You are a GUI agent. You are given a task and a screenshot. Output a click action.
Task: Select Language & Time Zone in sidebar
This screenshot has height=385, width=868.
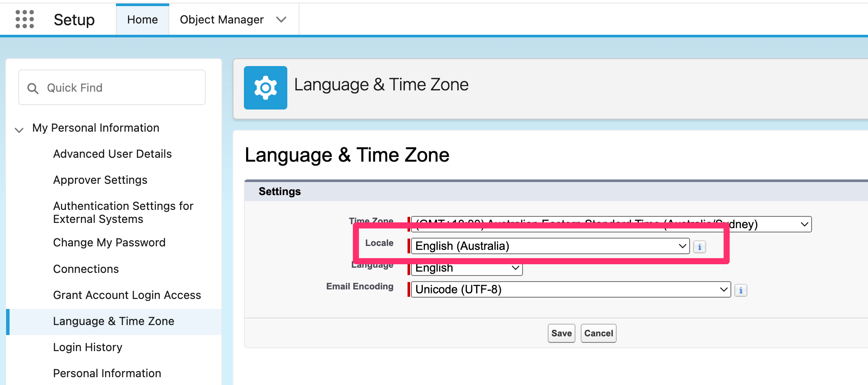[x=114, y=321]
